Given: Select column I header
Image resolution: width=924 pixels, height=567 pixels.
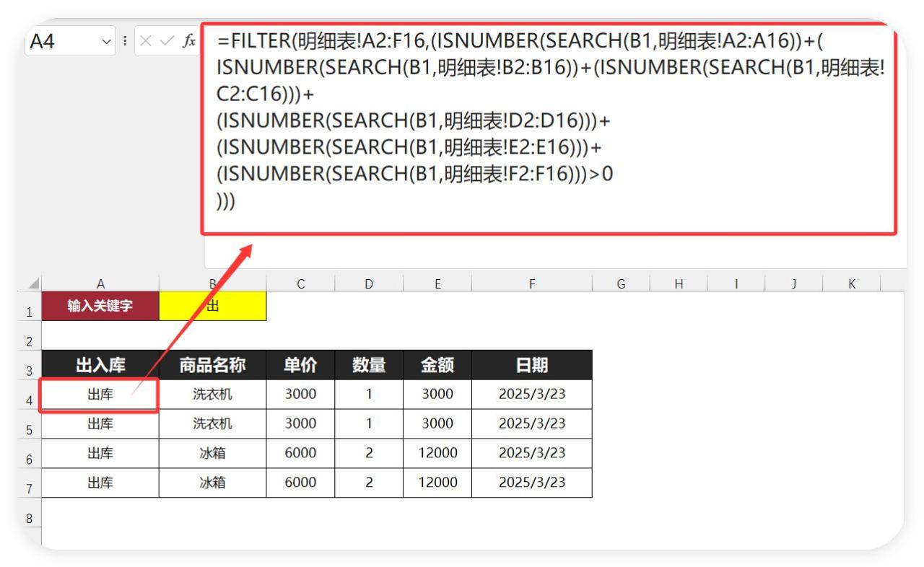Looking at the screenshot, I should point(736,283).
